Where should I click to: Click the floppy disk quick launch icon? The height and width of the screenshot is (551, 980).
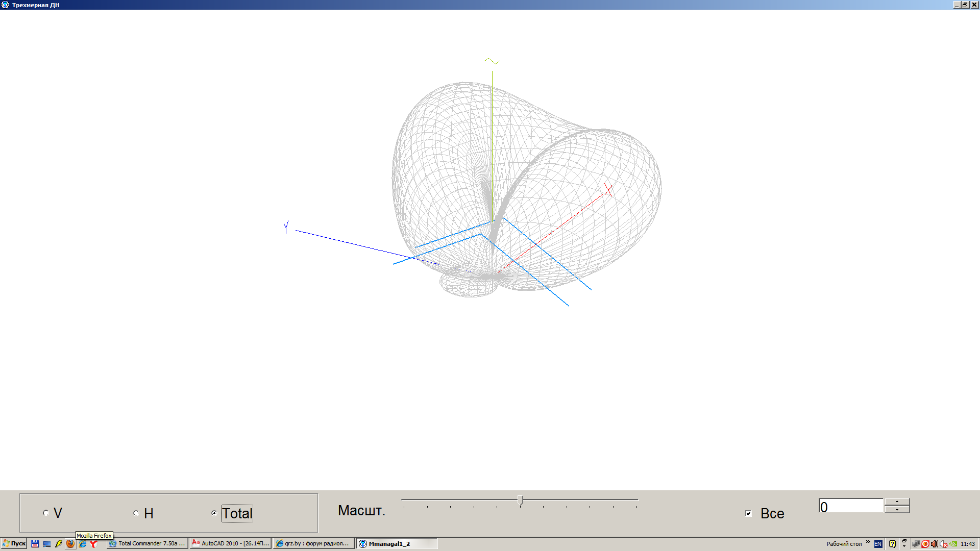(x=35, y=544)
